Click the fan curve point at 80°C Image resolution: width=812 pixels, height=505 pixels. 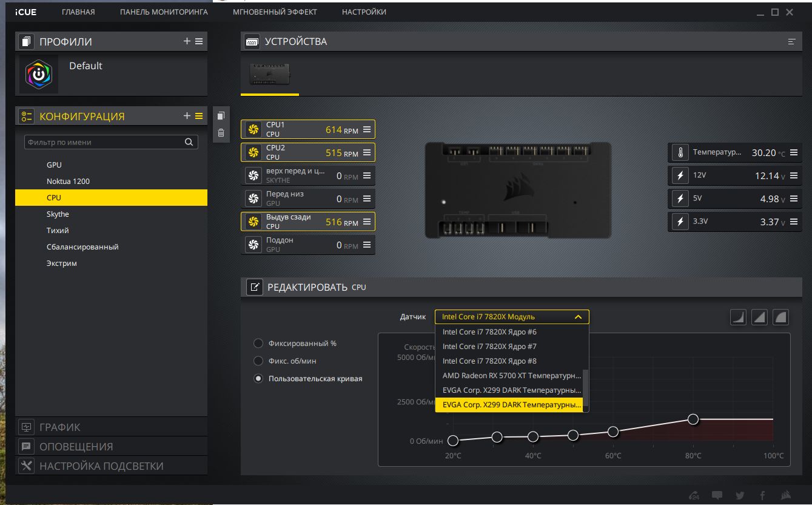693,419
